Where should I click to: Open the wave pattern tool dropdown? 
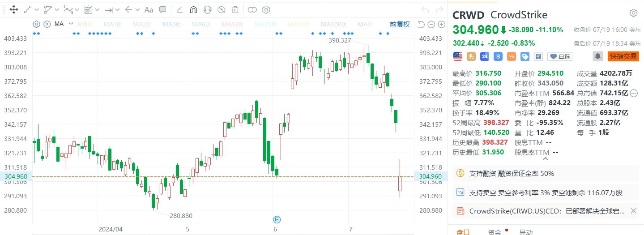pyautogui.click(x=77, y=9)
